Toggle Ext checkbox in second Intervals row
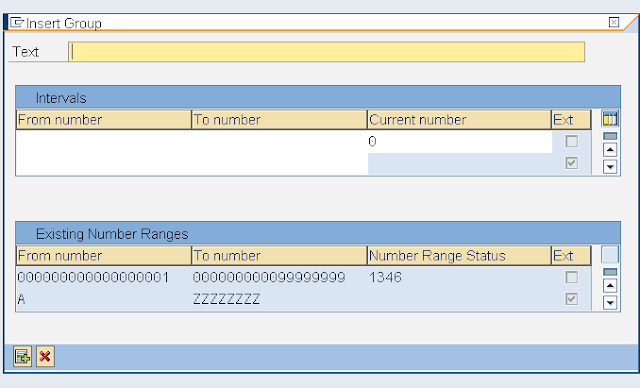 click(x=571, y=163)
